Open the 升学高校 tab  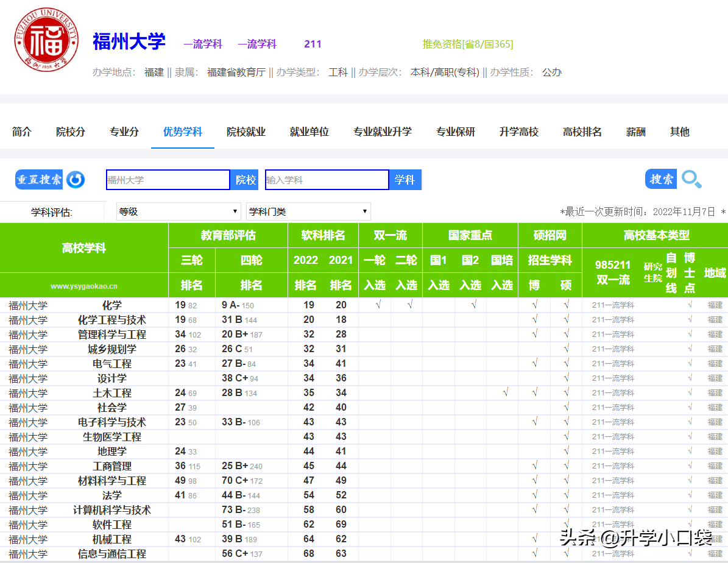click(518, 132)
